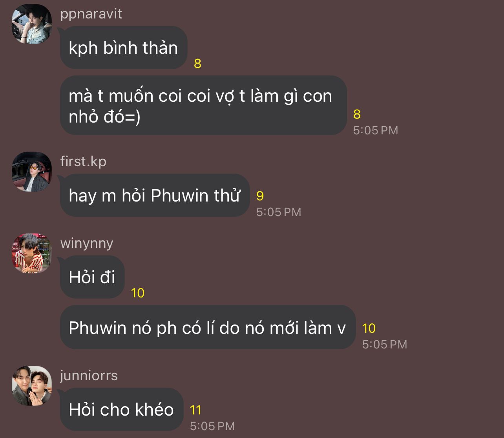
Task: Select the junniorrs username text
Action: point(89,376)
